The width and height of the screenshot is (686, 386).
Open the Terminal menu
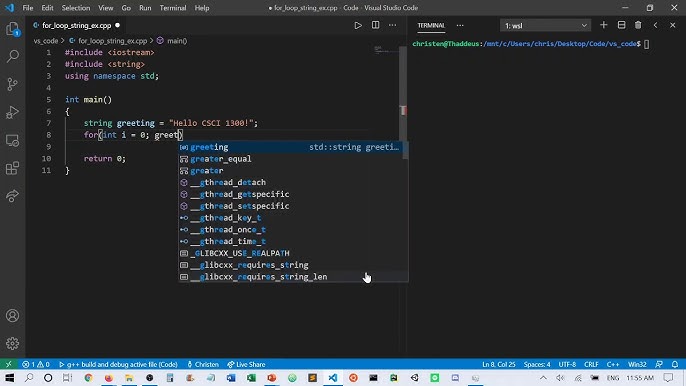[173, 8]
